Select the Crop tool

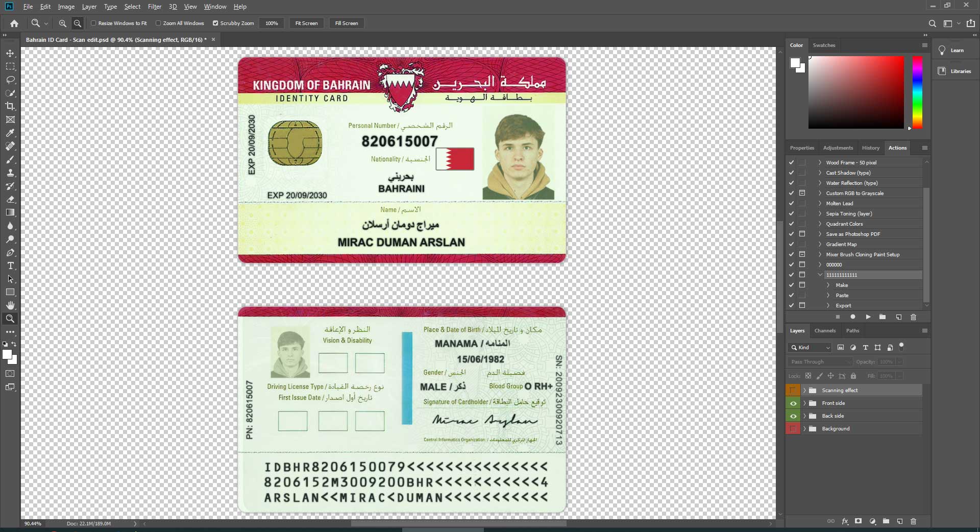(x=10, y=106)
